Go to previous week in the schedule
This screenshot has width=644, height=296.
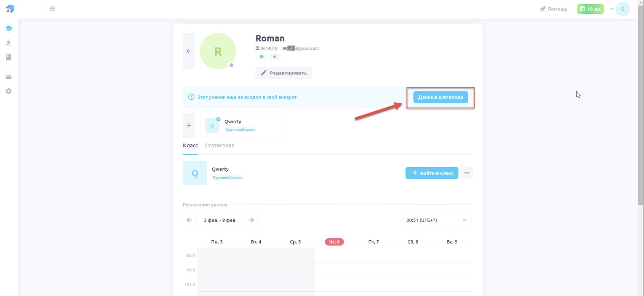(189, 220)
